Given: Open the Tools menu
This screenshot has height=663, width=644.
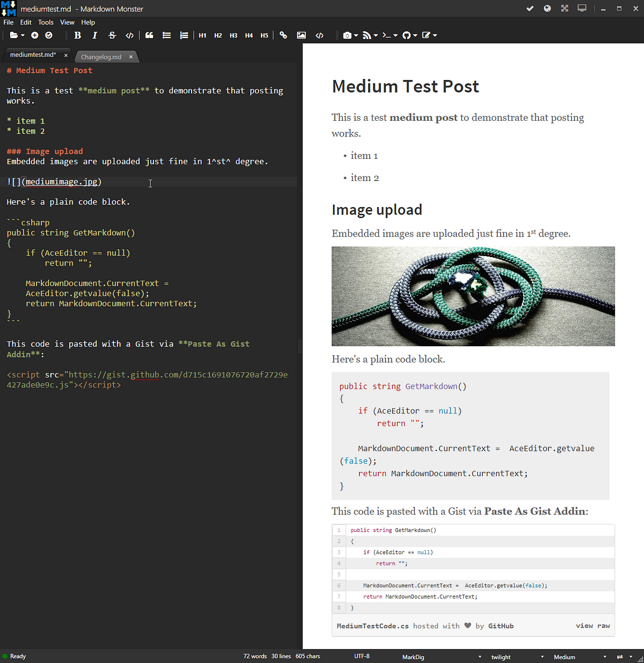Looking at the screenshot, I should [x=46, y=23].
